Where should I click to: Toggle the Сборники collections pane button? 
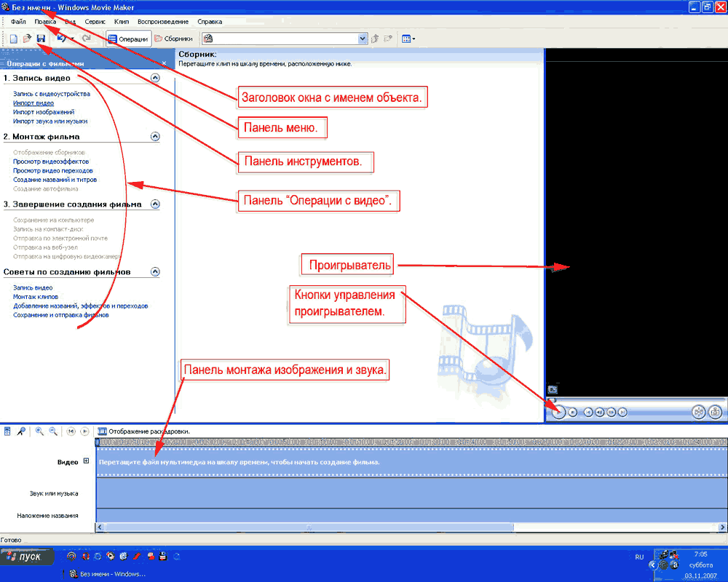(x=174, y=39)
